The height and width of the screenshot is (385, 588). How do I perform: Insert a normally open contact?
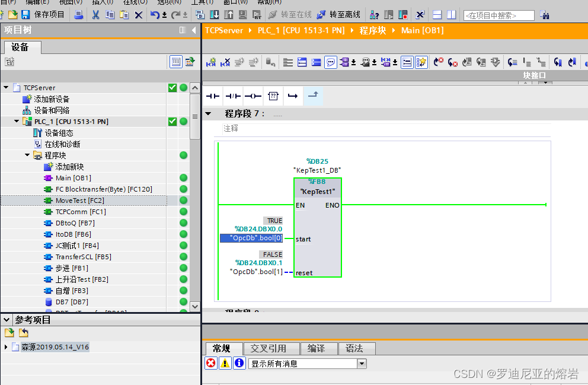212,96
